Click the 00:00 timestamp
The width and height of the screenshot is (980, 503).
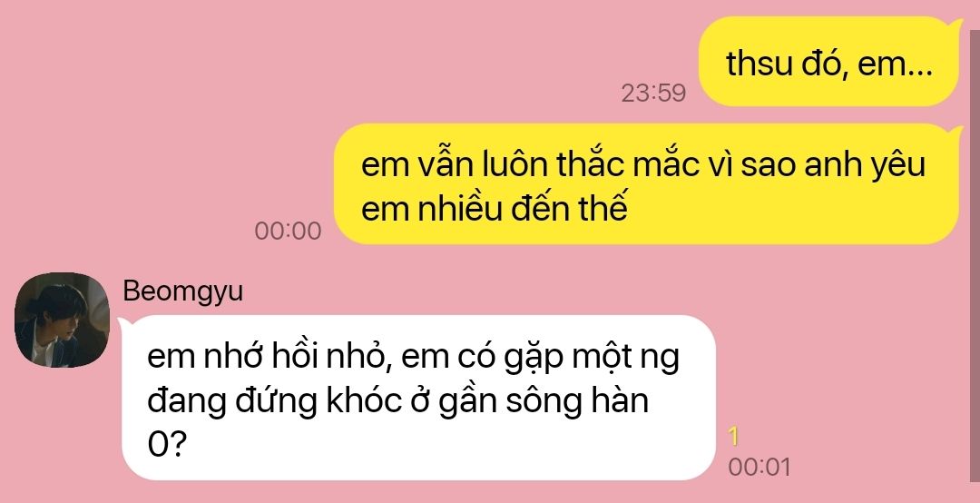click(288, 232)
